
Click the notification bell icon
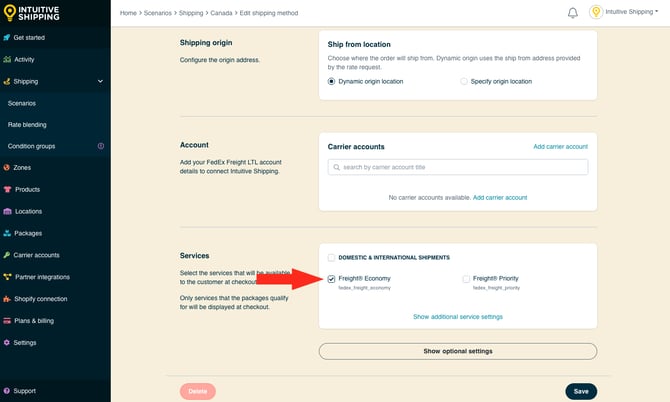(x=573, y=13)
